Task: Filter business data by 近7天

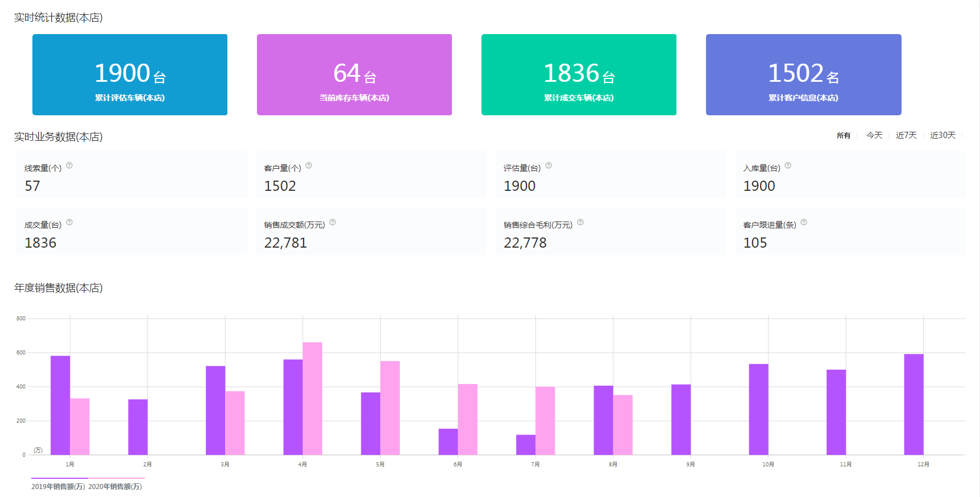Action: point(906,135)
